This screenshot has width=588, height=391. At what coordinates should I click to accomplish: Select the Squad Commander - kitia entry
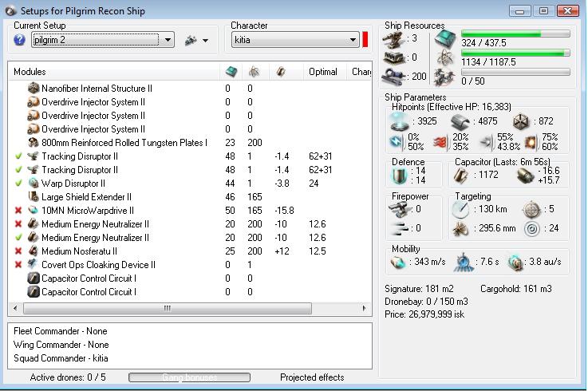click(61, 358)
